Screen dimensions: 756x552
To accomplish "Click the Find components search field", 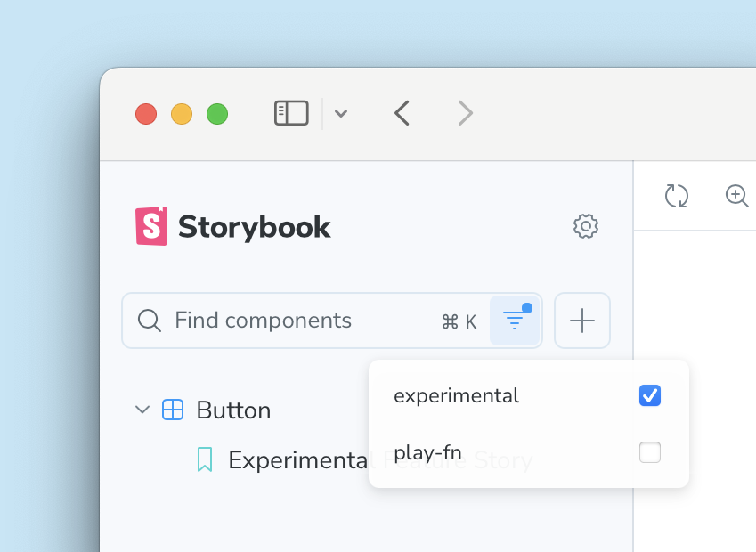I will [267, 321].
